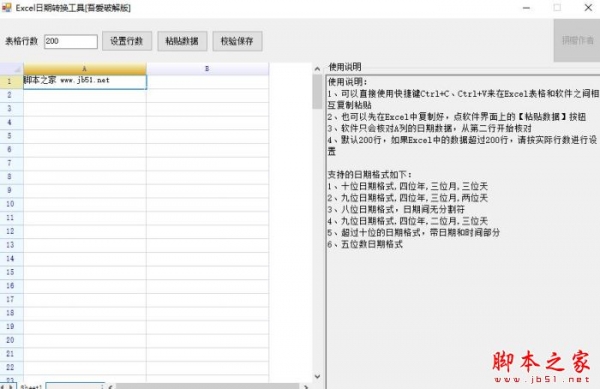Click the select-all corner of the grid
The image size is (600, 389).
click(x=11, y=69)
